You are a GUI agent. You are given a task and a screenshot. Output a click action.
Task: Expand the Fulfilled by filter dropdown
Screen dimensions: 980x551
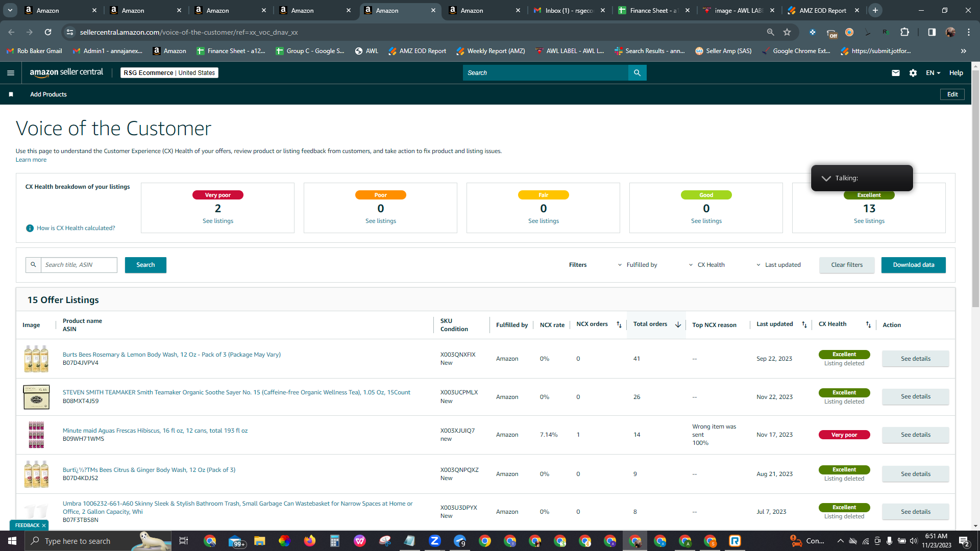(x=638, y=265)
